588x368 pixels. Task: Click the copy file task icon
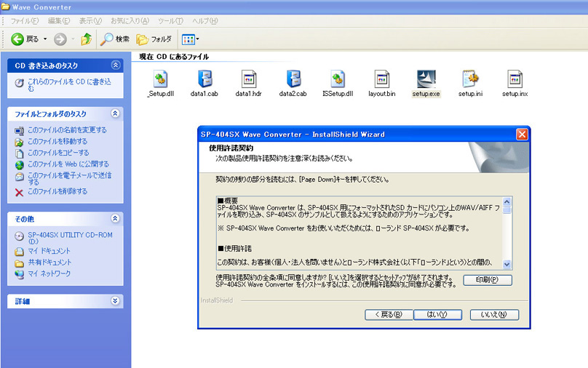19,153
